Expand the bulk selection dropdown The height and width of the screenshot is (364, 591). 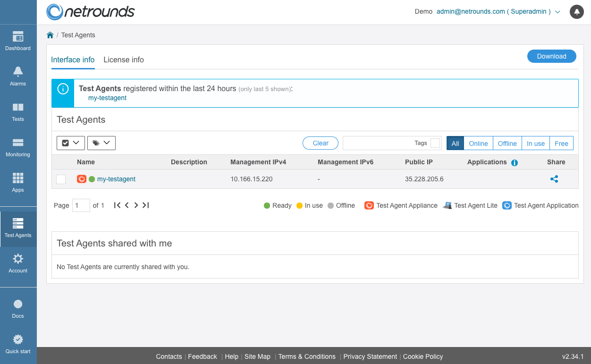pyautogui.click(x=71, y=143)
